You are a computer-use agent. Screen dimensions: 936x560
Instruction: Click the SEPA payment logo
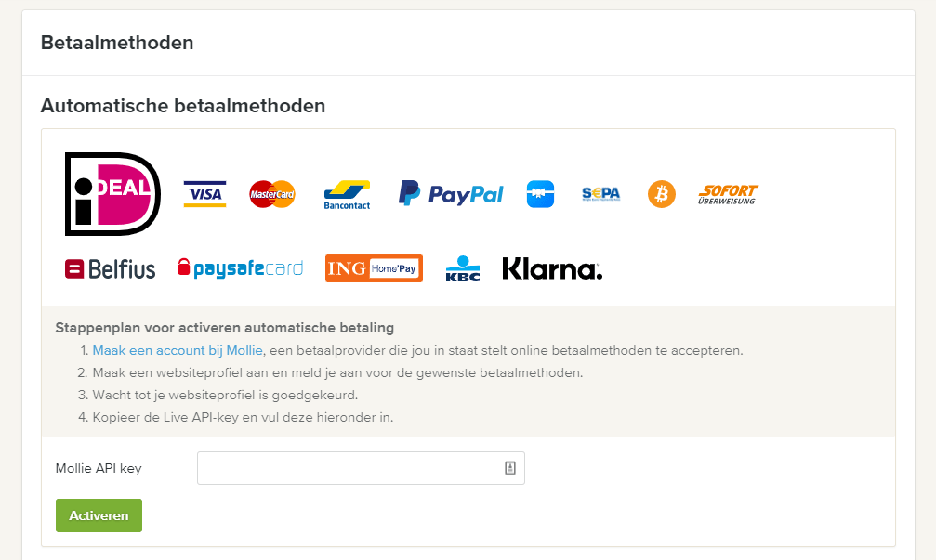tap(600, 194)
